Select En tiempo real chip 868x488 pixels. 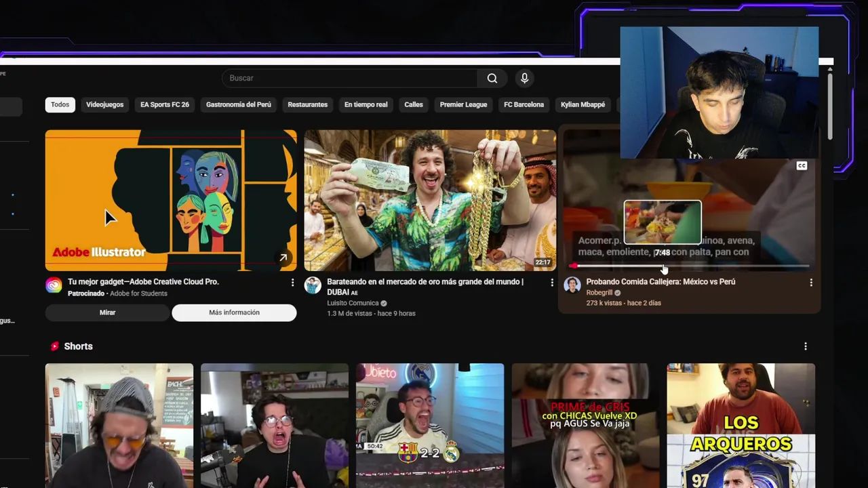click(366, 104)
